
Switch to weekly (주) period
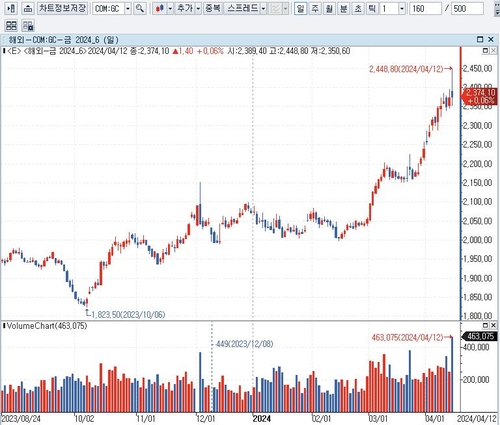click(315, 8)
